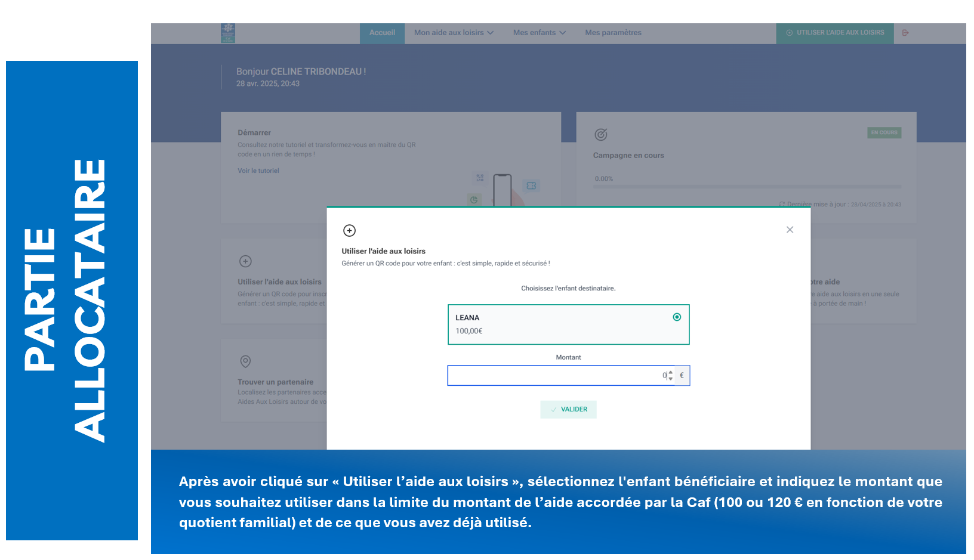Focus the Montant input field
Image resolution: width=974 pixels, height=560 pixels.
click(555, 376)
